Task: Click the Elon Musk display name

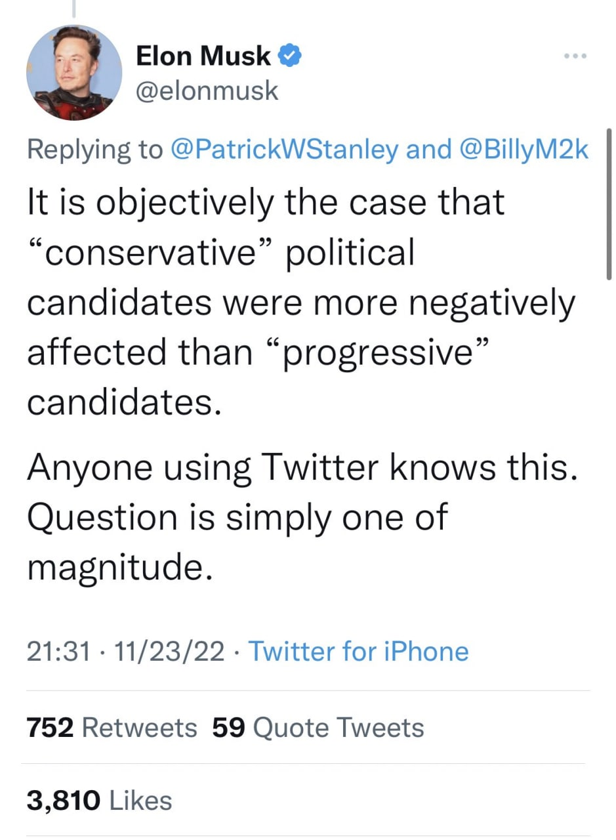Action: (x=203, y=57)
